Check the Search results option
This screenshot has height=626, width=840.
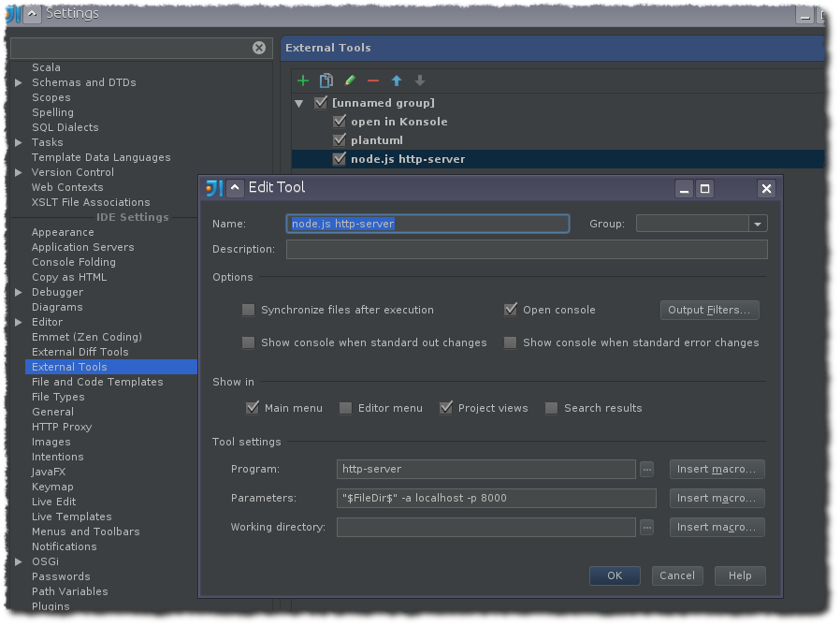(551, 408)
